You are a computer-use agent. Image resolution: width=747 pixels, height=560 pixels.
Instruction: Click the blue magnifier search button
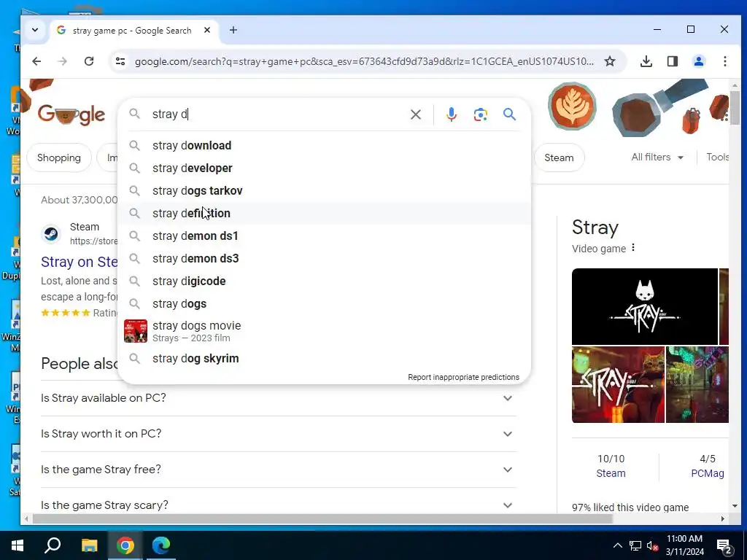[509, 114]
